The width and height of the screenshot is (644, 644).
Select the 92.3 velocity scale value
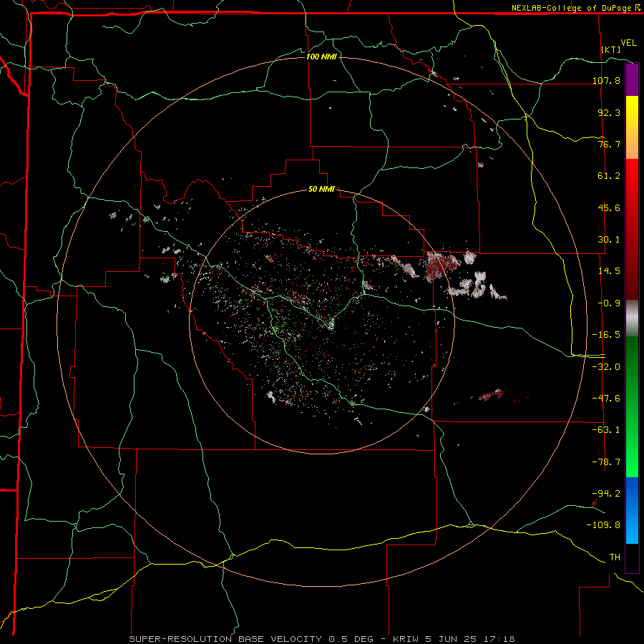pos(609,112)
